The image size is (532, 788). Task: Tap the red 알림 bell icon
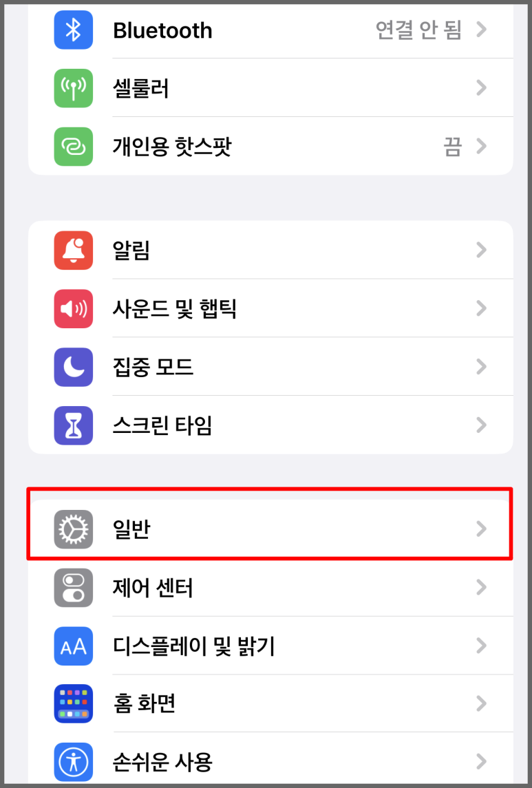[74, 250]
